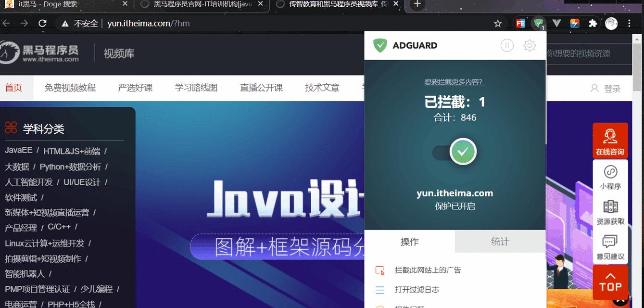
Task: Click the AdGuard extension toolbar icon
Action: pyautogui.click(x=539, y=23)
